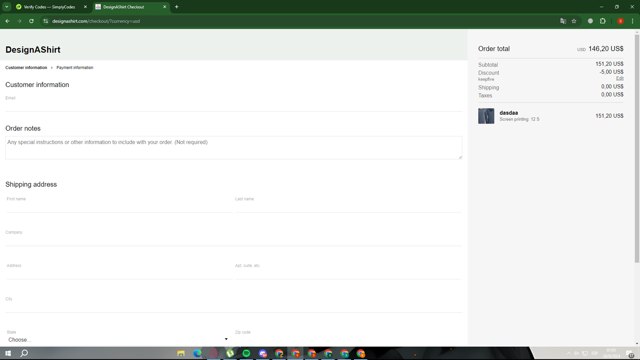Screen dimensions: 640x360
Task: View site information icon in address bar
Action: tap(46, 21)
